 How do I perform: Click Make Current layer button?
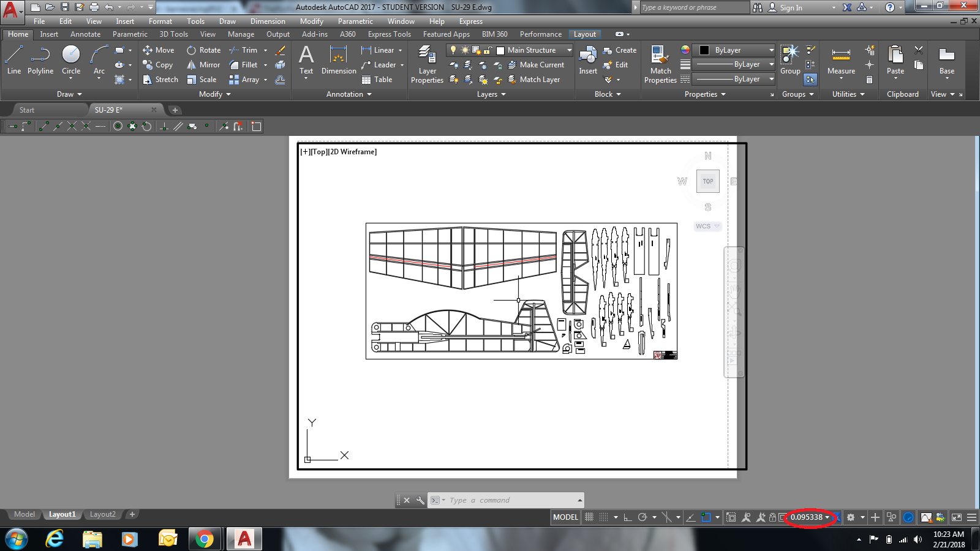tap(536, 65)
